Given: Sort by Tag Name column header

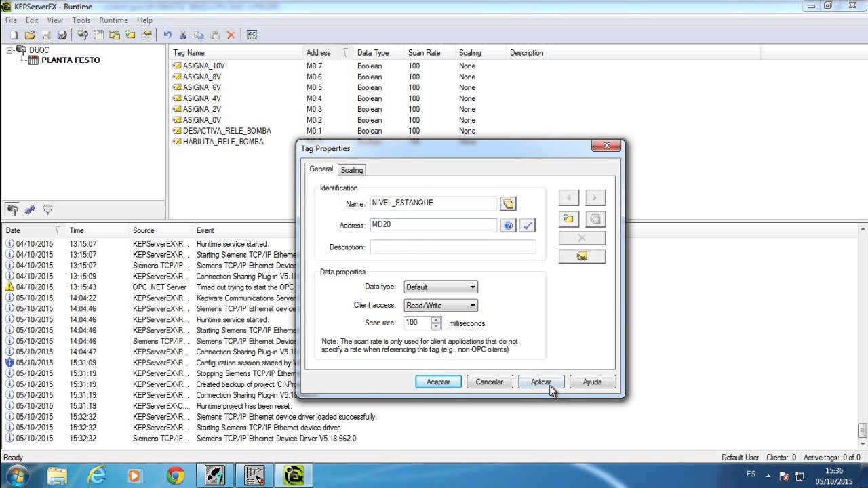Looking at the screenshot, I should [237, 52].
